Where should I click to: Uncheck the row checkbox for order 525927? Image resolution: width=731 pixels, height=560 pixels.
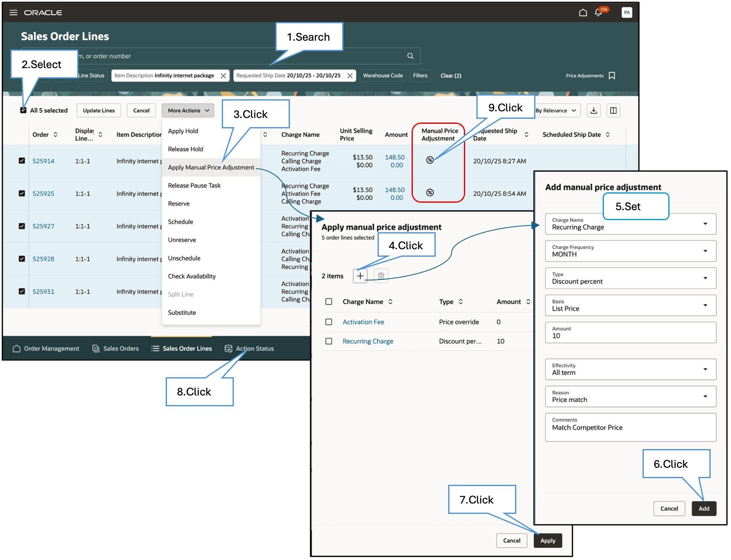(22, 226)
